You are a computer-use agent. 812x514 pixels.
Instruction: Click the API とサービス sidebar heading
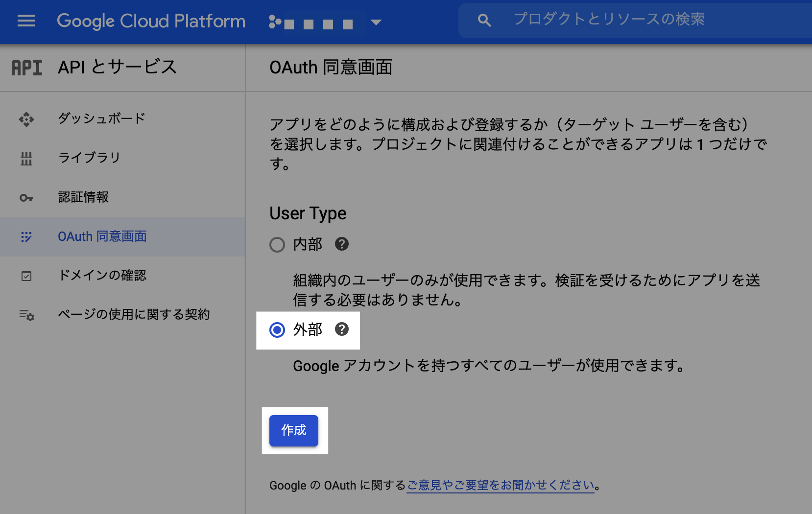point(117,67)
